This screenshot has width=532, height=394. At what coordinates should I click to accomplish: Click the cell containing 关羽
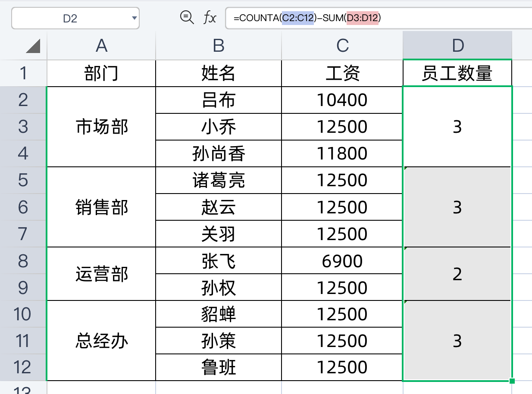(219, 234)
